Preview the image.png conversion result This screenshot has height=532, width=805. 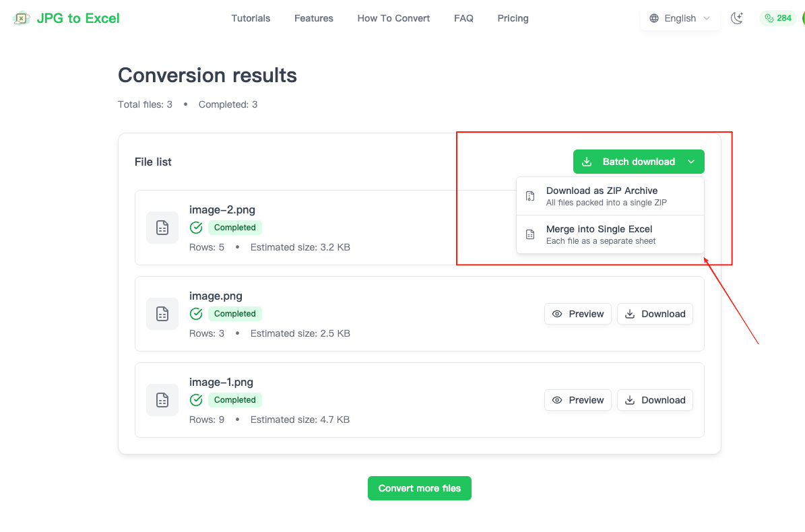pyautogui.click(x=578, y=314)
